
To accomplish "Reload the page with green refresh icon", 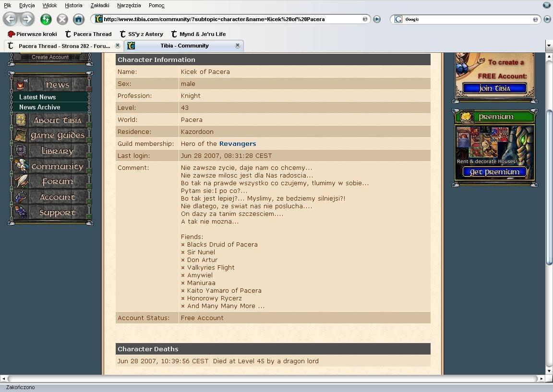I will coord(46,19).
